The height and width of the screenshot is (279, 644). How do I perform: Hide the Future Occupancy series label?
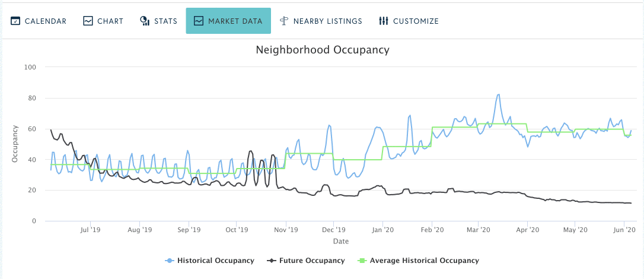click(x=312, y=261)
